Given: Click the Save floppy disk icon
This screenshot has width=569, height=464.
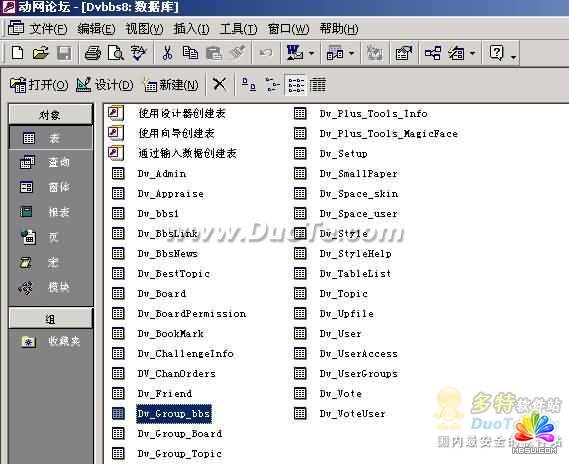Looking at the screenshot, I should [64, 53].
